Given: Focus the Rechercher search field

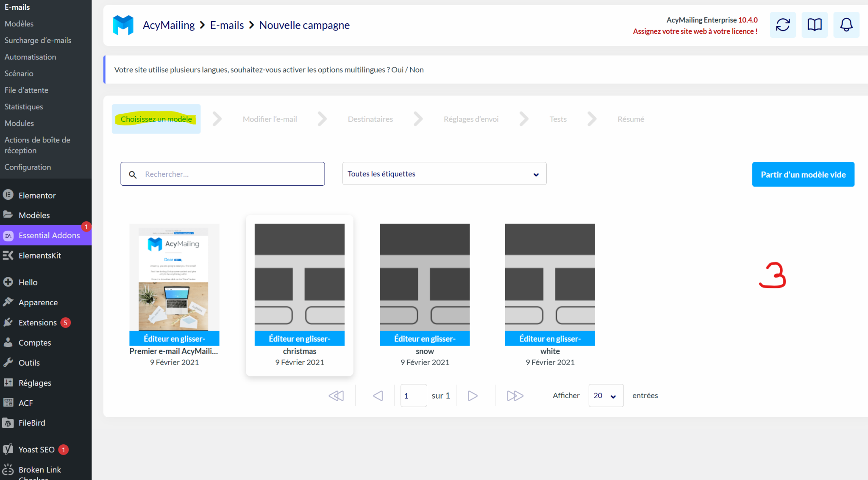Looking at the screenshot, I should 223,174.
